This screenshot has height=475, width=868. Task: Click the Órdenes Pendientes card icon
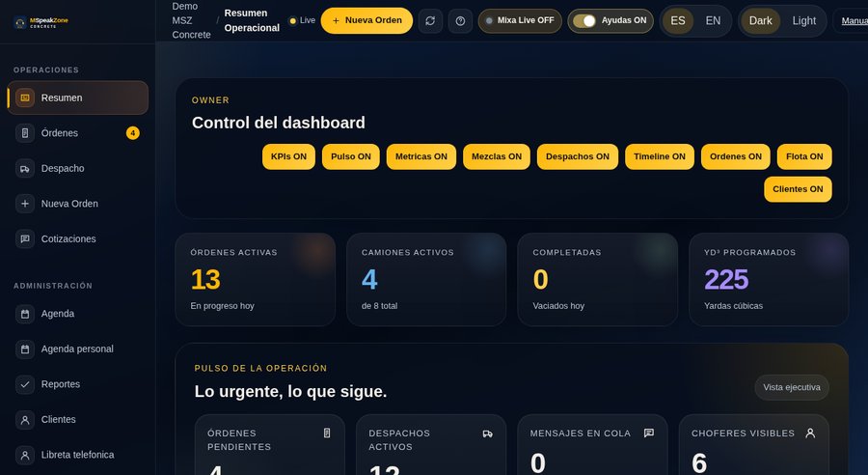[327, 433]
